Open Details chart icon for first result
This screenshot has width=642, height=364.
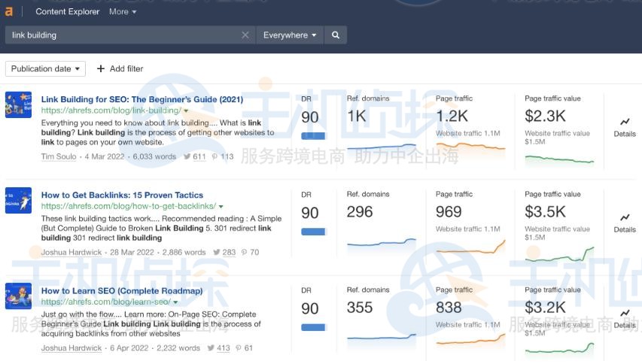pos(625,122)
